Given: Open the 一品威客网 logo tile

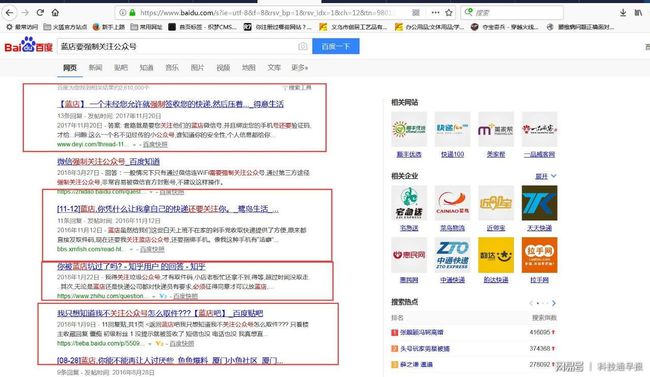Looking at the screenshot, I should 539,129.
